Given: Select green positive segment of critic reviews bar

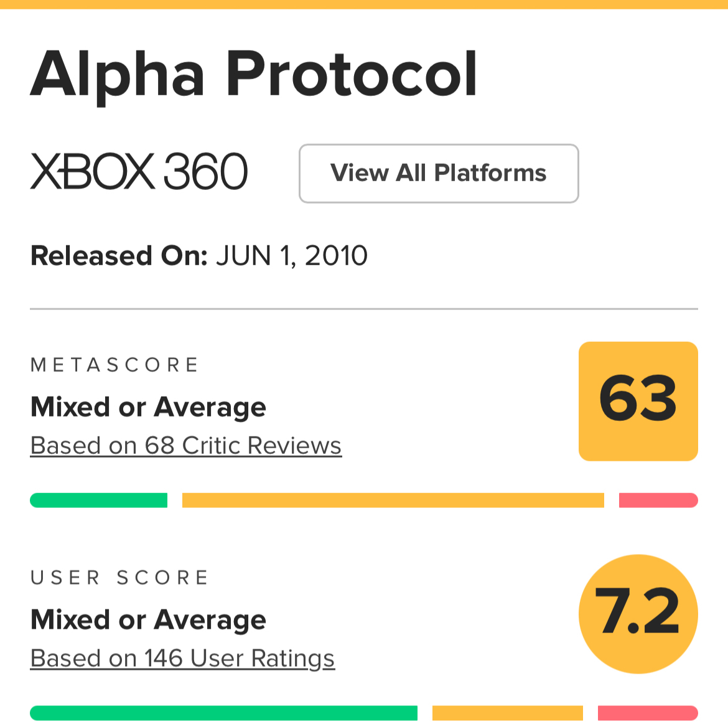Looking at the screenshot, I should click(98, 500).
